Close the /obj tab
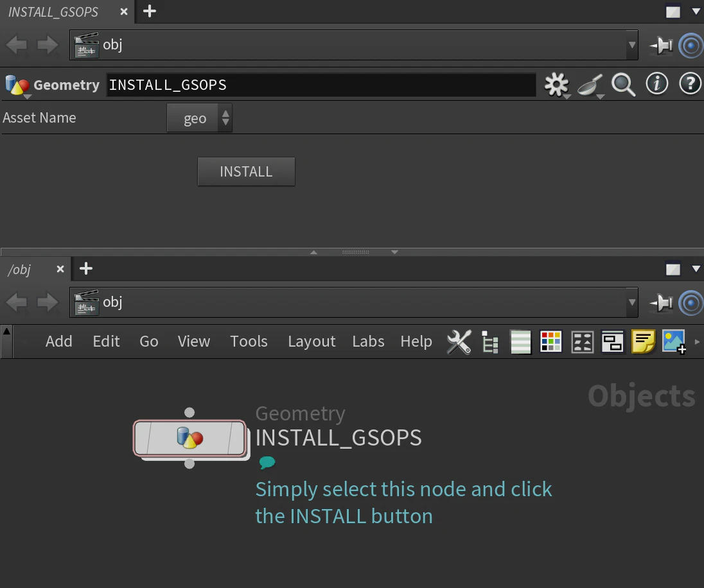The image size is (704, 588). point(60,269)
